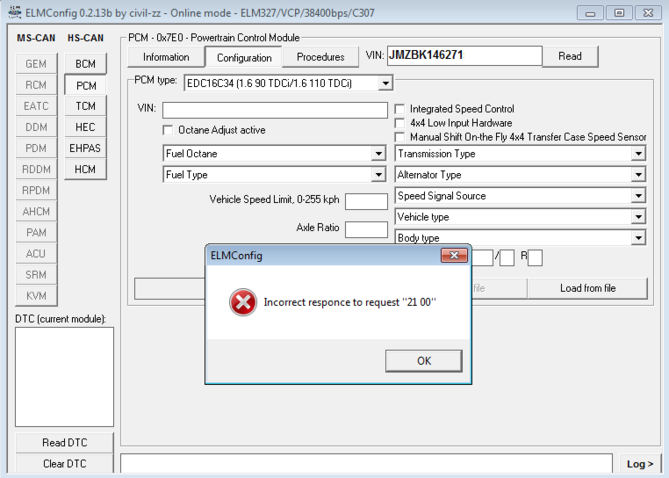The height and width of the screenshot is (478, 669).
Task: Click the SRM module button
Action: click(36, 275)
